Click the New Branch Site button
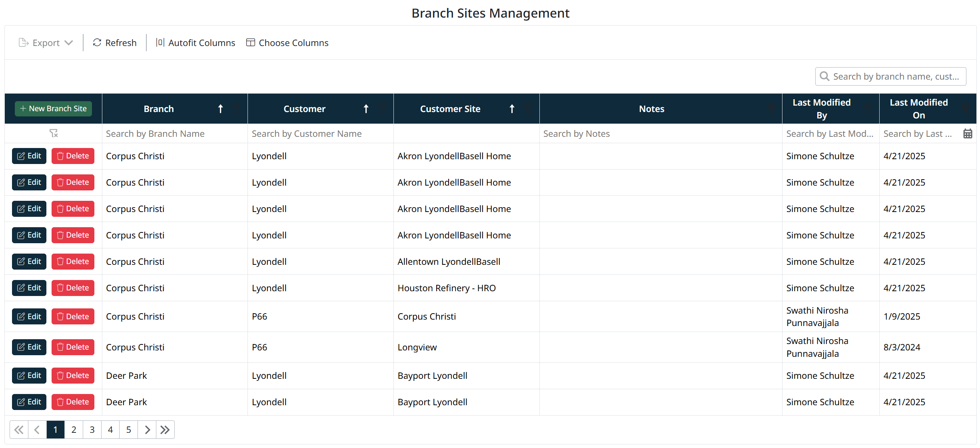The height and width of the screenshot is (448, 980). (53, 109)
